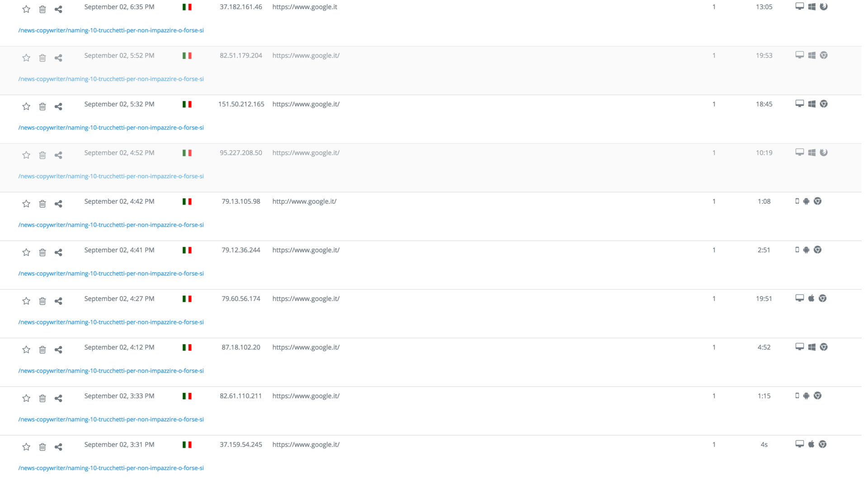The height and width of the screenshot is (482, 868).
Task: Click the Android icon on the 4:42 PM visit
Action: point(806,201)
